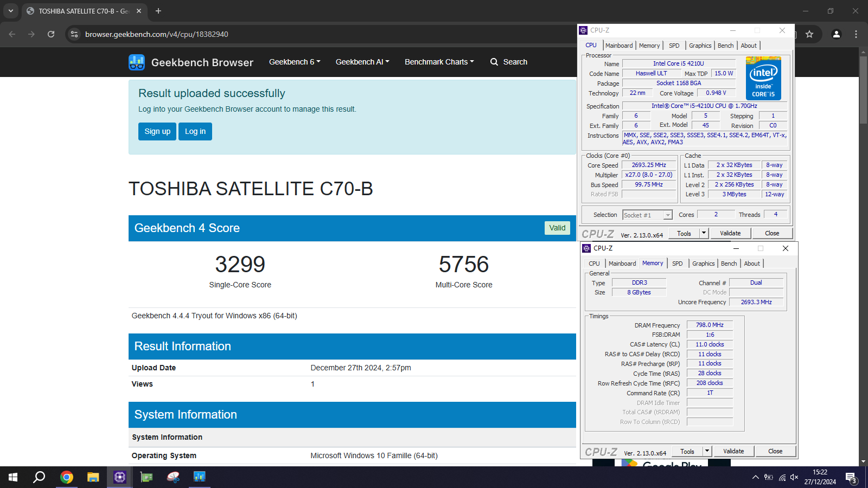This screenshot has height=488, width=868.
Task: Expand the Benchmark Charts dropdown menu
Action: coord(439,62)
